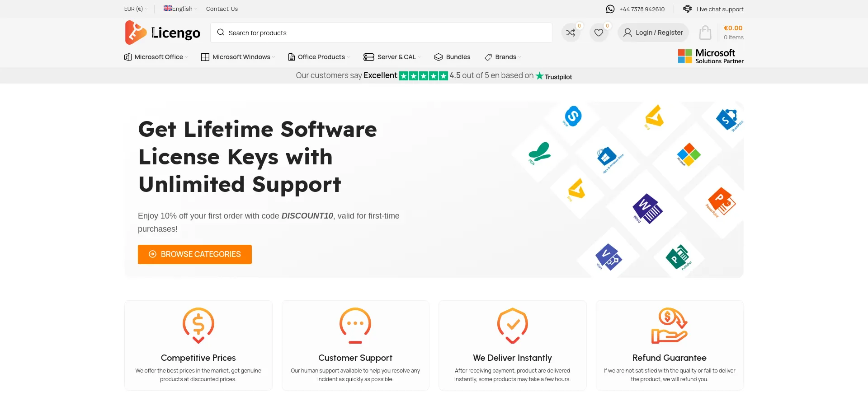The height and width of the screenshot is (401, 868).
Task: Click the Microsoft Windows grid icon
Action: click(x=205, y=57)
